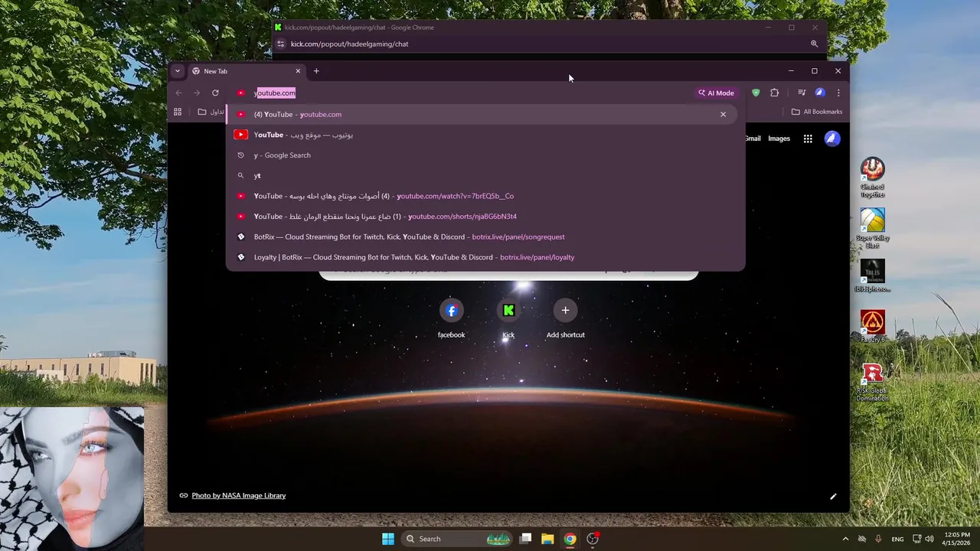Click the microphone tray icon
This screenshot has height=551, width=980.
[x=878, y=539]
